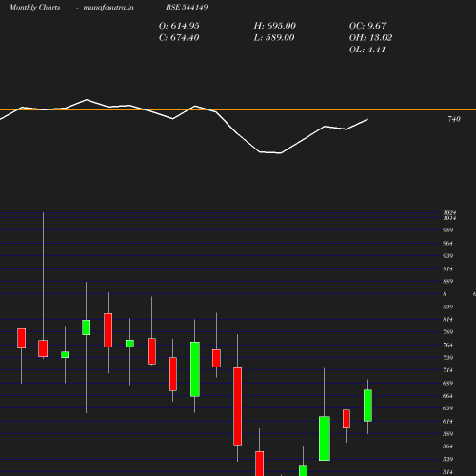Click the "OL: 4.41" percentage text
476x476 pixels.
pyautogui.click(x=367, y=50)
